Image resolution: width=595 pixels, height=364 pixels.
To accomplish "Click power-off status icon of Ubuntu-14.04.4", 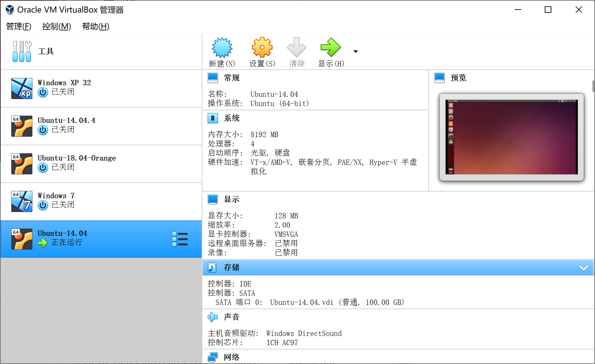I will tap(43, 130).
